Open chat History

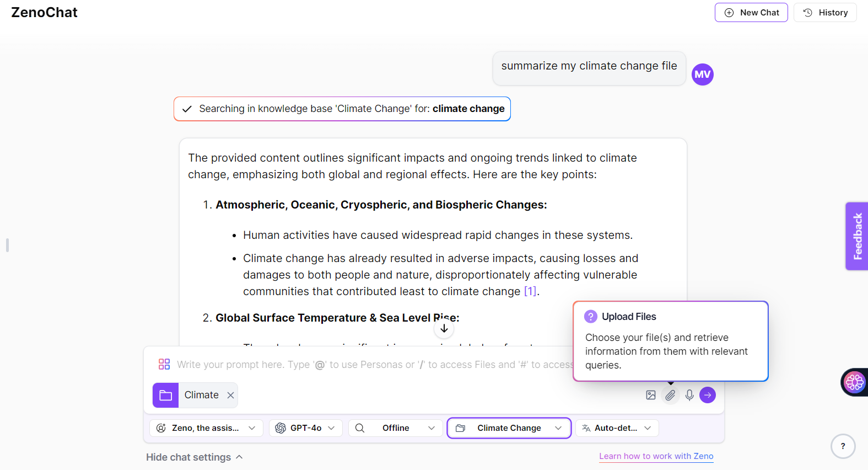point(825,13)
